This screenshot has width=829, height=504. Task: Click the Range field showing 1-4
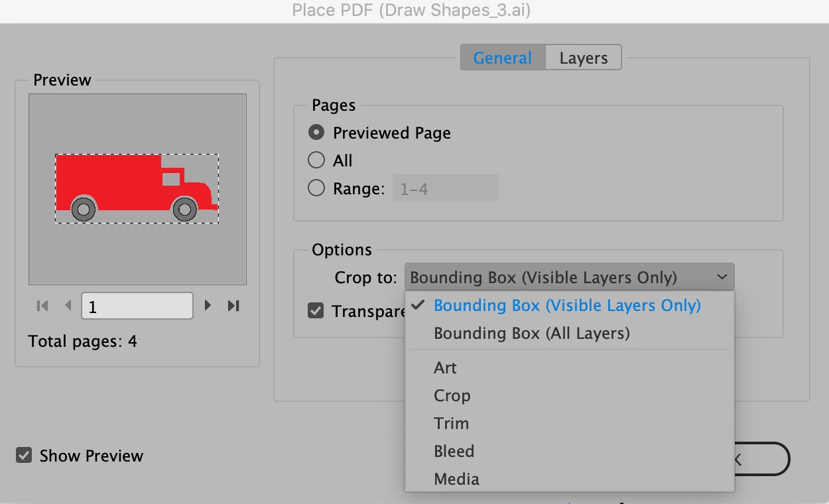(x=446, y=188)
